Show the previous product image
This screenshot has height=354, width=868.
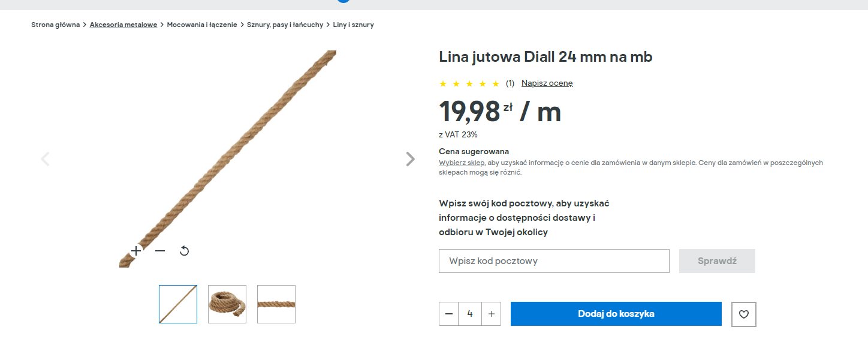click(x=45, y=159)
